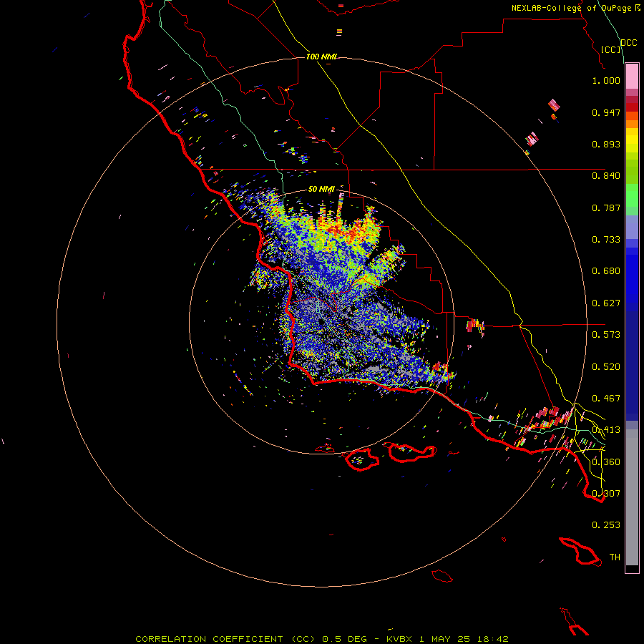This screenshot has width=644, height=644.
Task: Click the 100 NMI range ring label
Action: 321,57
